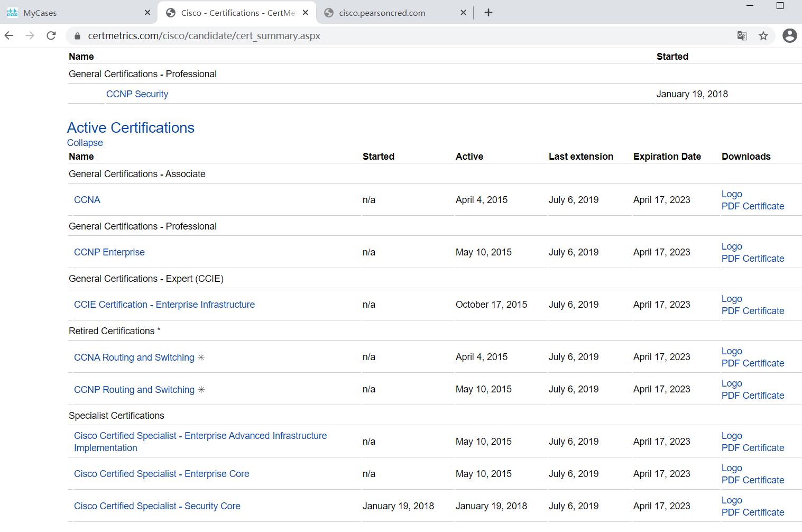The image size is (802, 532).
Task: Bookmark this page with the star
Action: (763, 35)
